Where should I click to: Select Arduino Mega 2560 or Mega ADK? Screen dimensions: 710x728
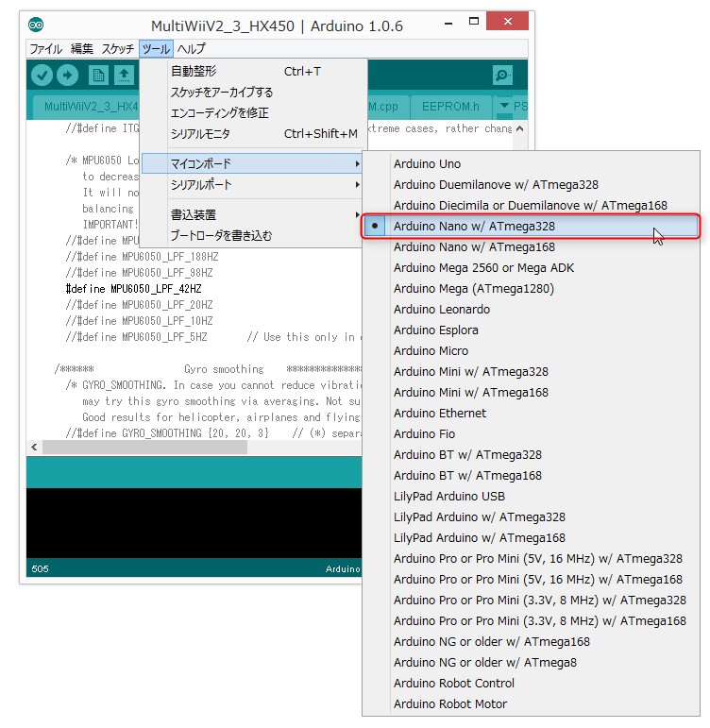click(483, 268)
